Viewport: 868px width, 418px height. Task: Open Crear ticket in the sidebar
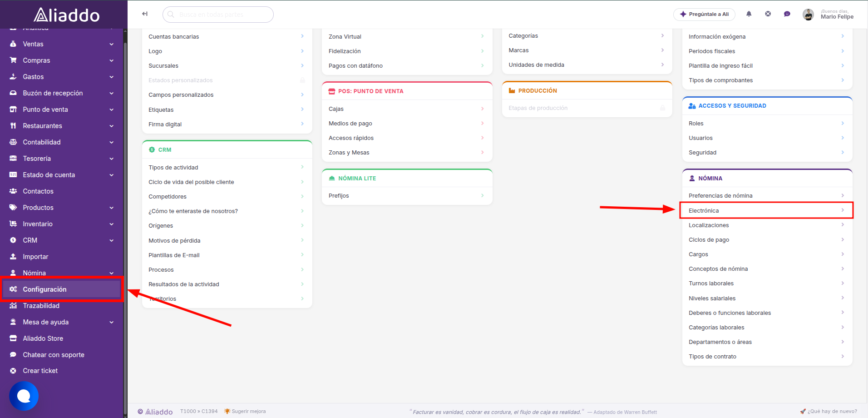pos(62,371)
